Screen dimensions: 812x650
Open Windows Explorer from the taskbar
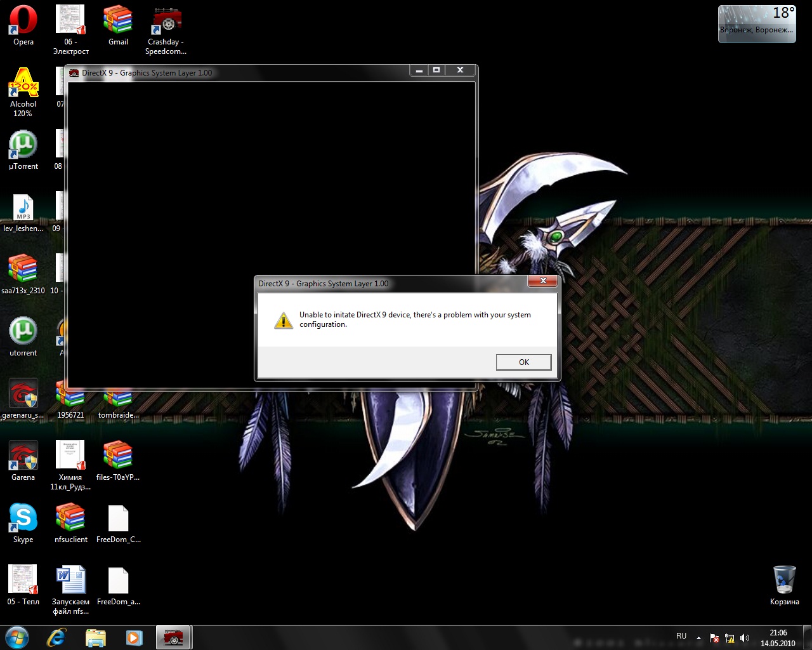[x=95, y=637]
